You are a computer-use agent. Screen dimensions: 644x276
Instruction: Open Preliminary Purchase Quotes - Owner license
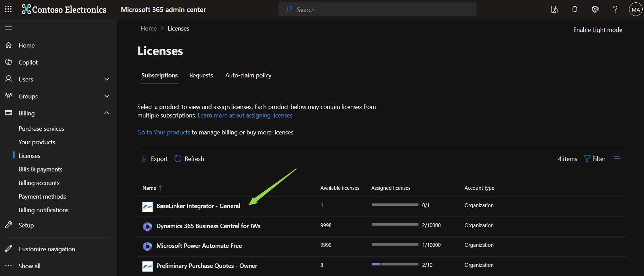[207, 266]
